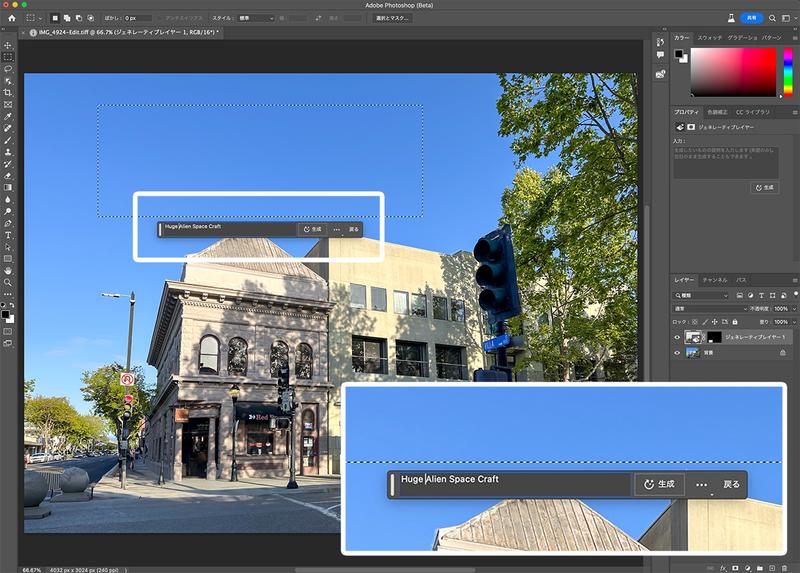
Task: Choose Intersect with selection mode icon
Action: [90, 18]
